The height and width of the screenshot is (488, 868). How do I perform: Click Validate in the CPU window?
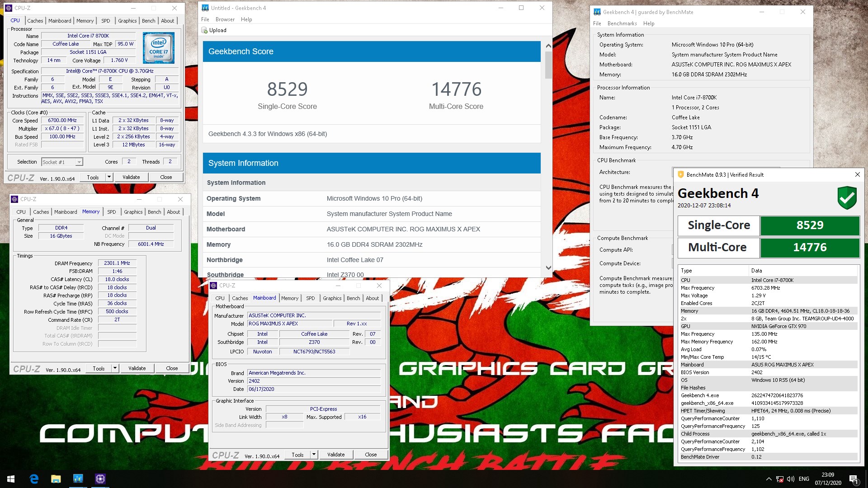(x=131, y=177)
